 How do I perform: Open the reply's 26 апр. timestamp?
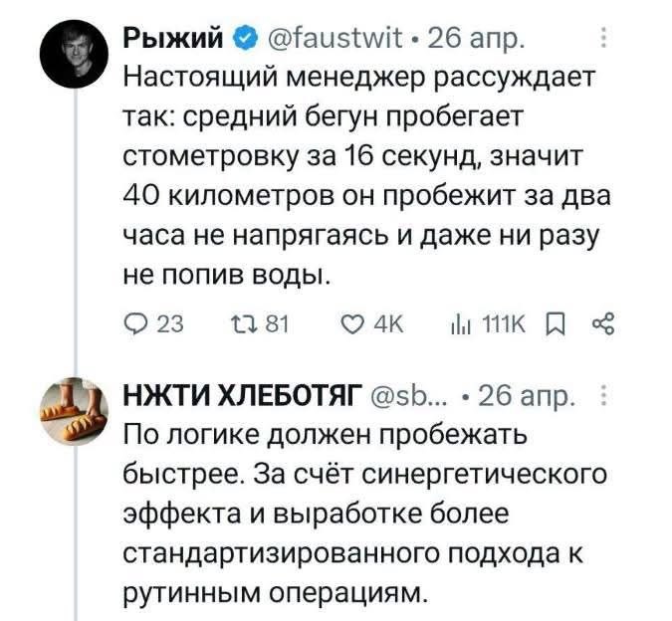pyautogui.click(x=526, y=396)
